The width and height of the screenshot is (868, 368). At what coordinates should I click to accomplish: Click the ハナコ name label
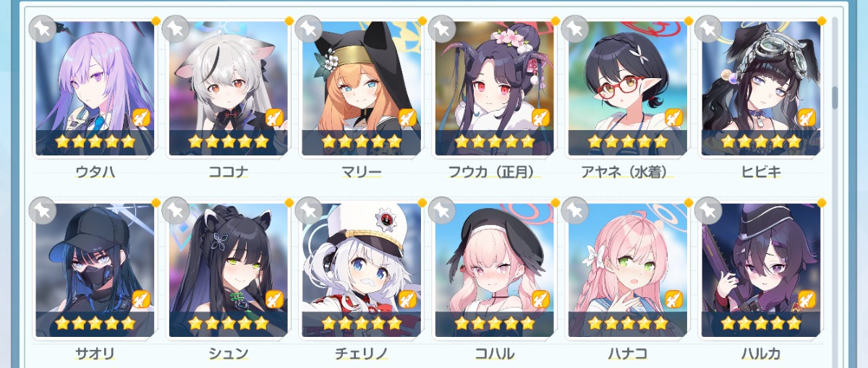pyautogui.click(x=627, y=354)
